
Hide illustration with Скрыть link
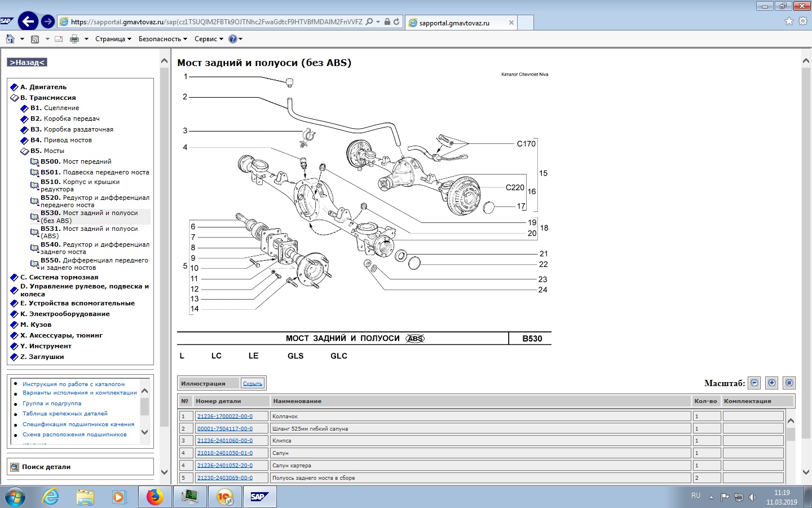pos(252,383)
